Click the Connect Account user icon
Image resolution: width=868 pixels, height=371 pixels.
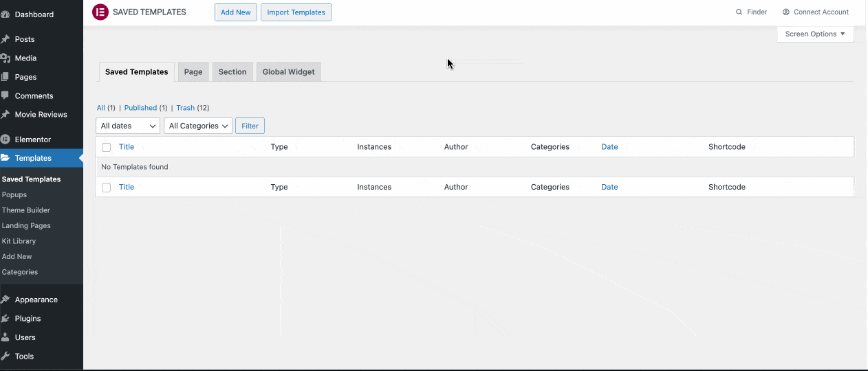tap(785, 12)
